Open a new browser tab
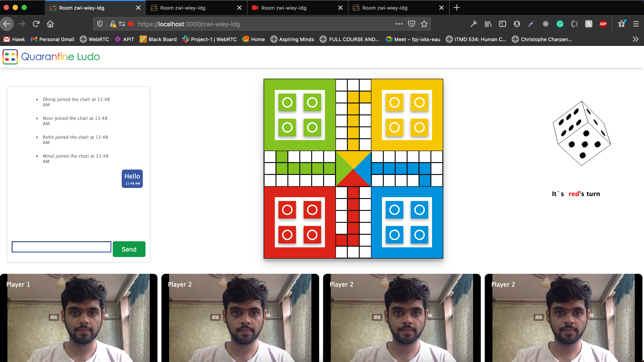The width and height of the screenshot is (644, 362). (x=457, y=8)
